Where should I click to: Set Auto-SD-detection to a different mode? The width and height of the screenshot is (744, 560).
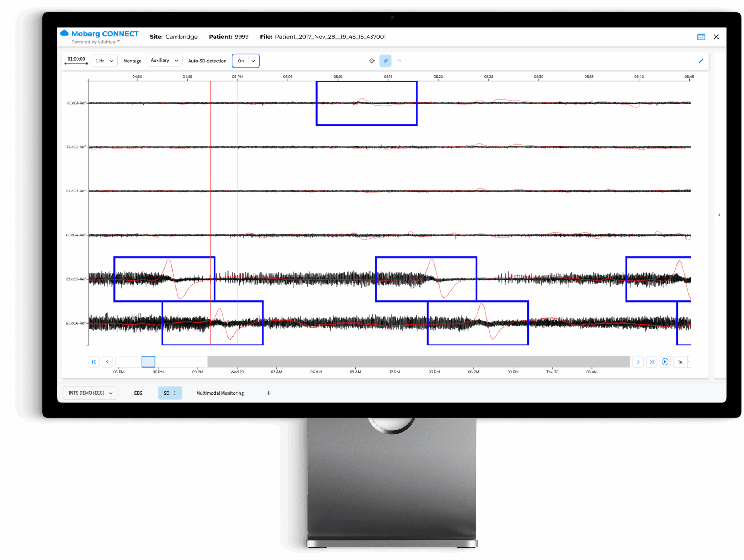pyautogui.click(x=246, y=61)
